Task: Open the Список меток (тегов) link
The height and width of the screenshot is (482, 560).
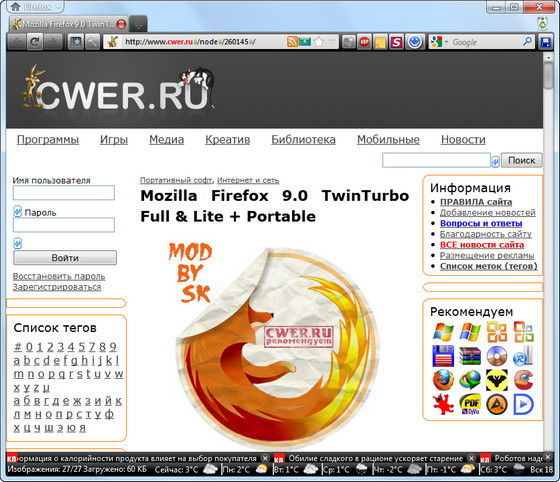Action: (489, 266)
